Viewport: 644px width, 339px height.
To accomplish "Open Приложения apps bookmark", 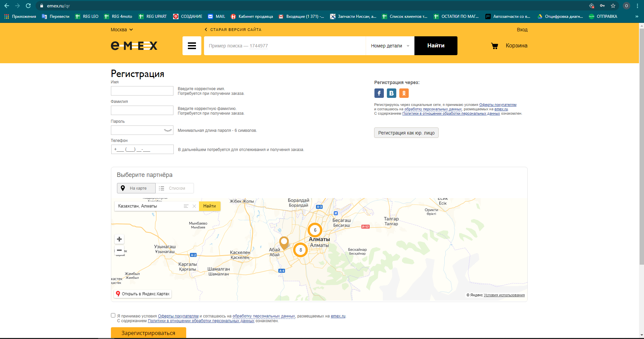I will click(x=20, y=16).
